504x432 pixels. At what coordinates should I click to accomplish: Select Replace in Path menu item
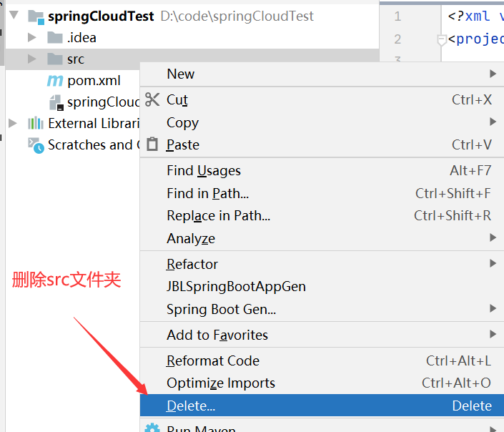click(322, 215)
